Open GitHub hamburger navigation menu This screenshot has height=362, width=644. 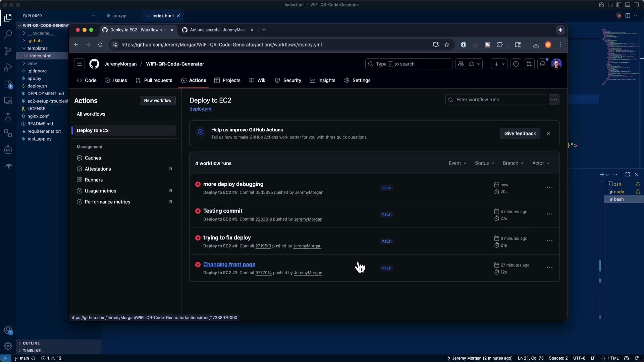79,64
